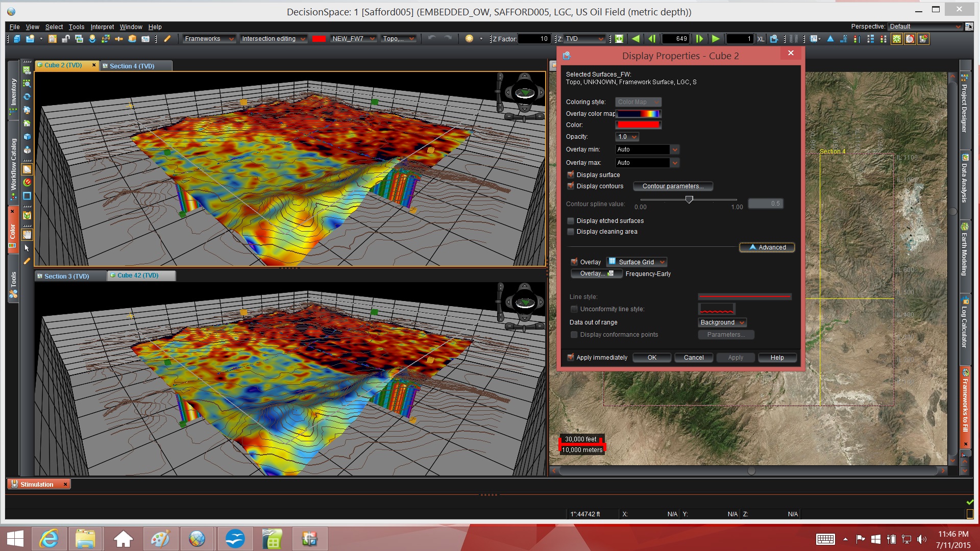Open the File menu
The image size is (980, 551).
[14, 27]
